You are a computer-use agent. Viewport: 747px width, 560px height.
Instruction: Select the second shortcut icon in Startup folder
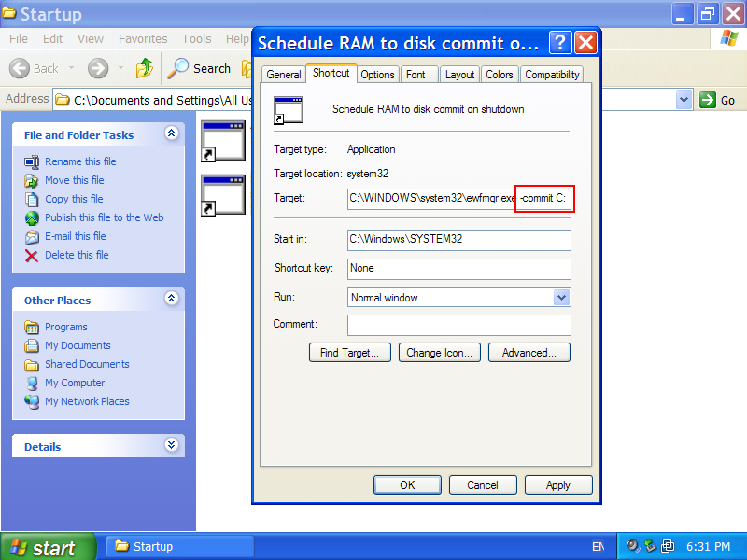(223, 195)
